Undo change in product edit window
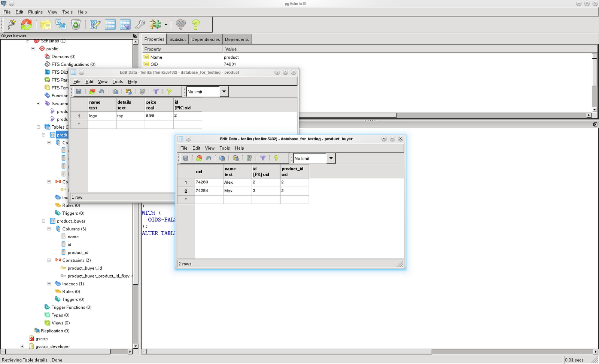The image size is (599, 364). click(x=101, y=92)
